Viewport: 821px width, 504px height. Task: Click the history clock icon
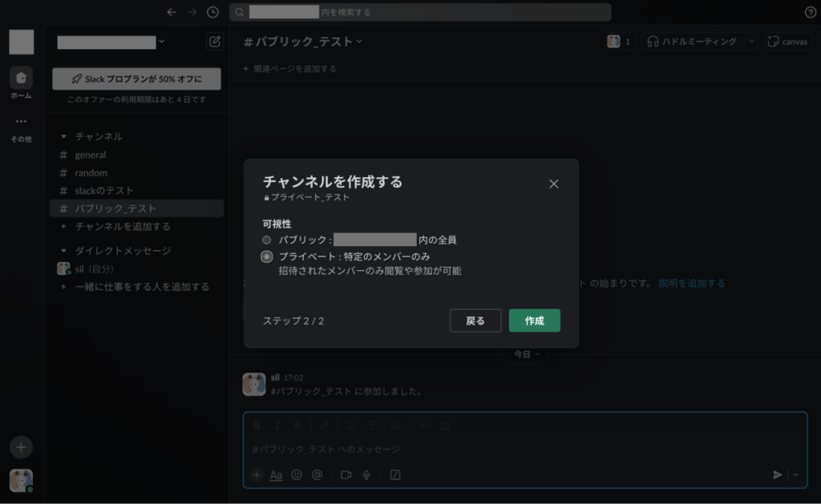212,12
